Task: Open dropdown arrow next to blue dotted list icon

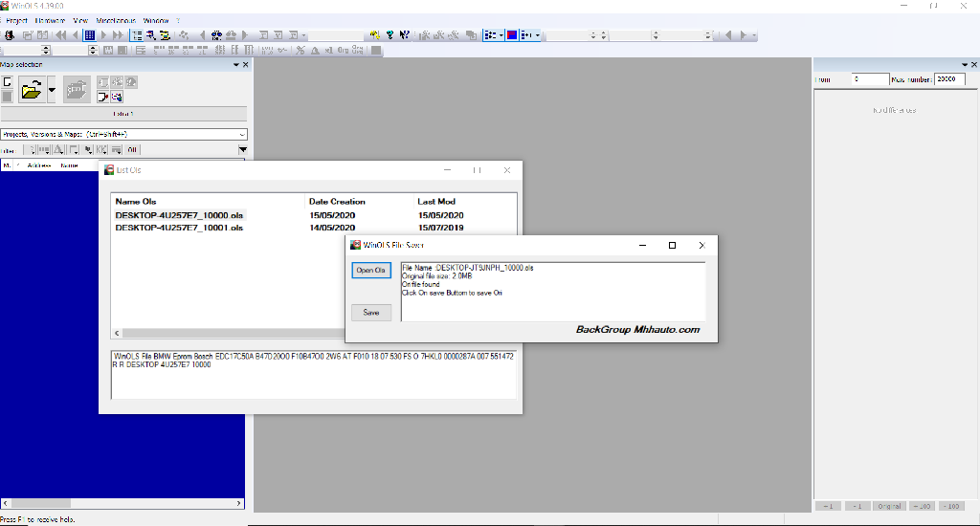Action: coord(501,35)
